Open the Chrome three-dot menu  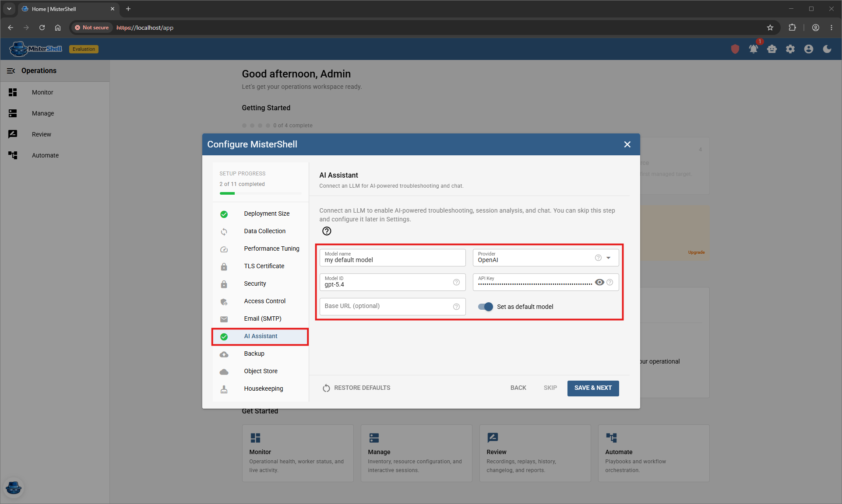tap(831, 28)
